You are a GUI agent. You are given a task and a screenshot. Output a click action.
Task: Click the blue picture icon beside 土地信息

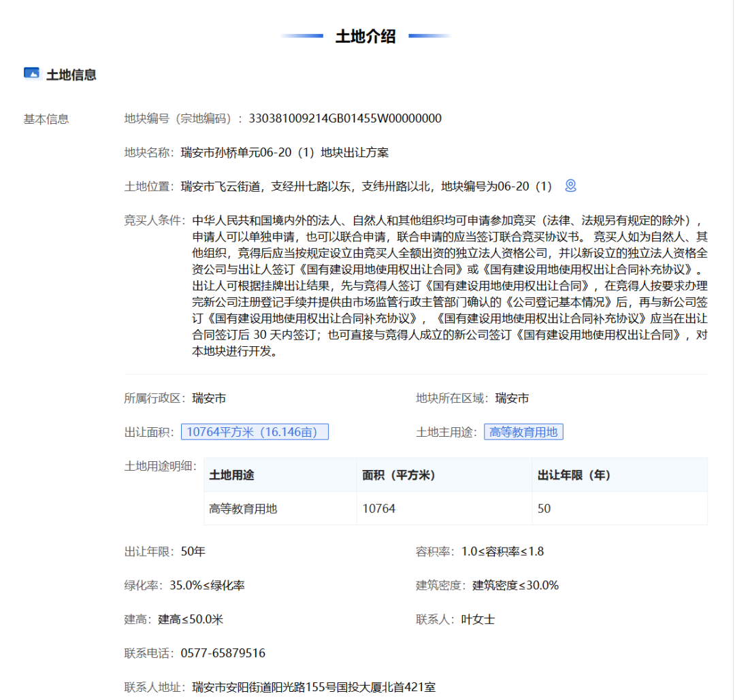click(x=31, y=74)
